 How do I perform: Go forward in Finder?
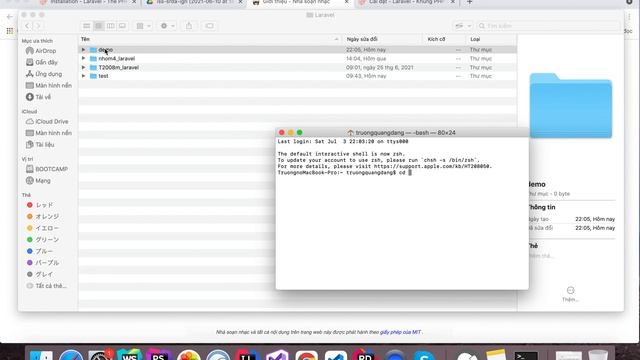(x=38, y=26)
